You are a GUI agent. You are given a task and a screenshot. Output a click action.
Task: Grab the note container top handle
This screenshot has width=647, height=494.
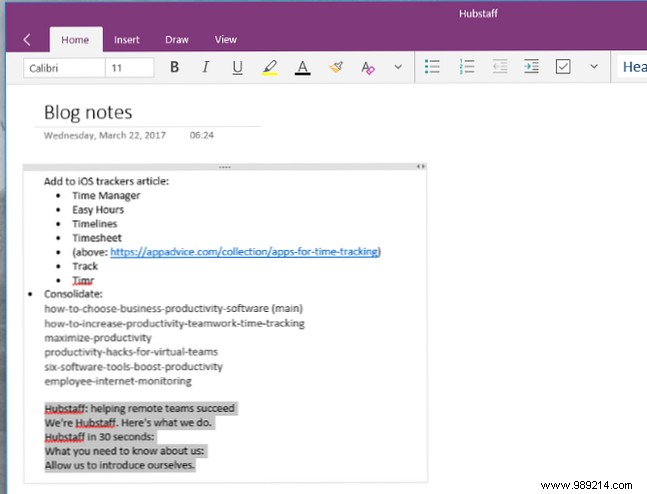pyautogui.click(x=224, y=167)
